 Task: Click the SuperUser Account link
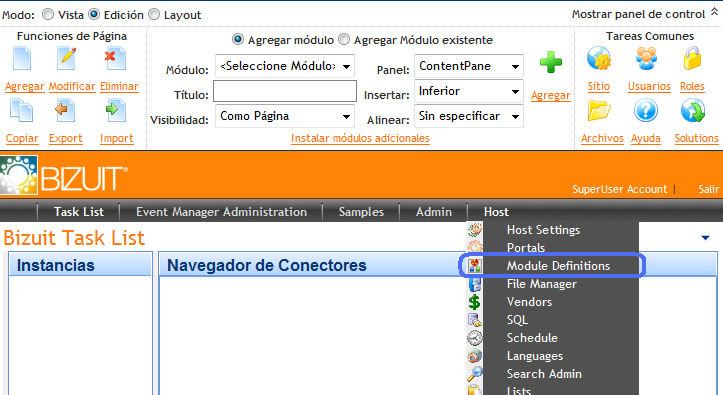pyautogui.click(x=620, y=189)
